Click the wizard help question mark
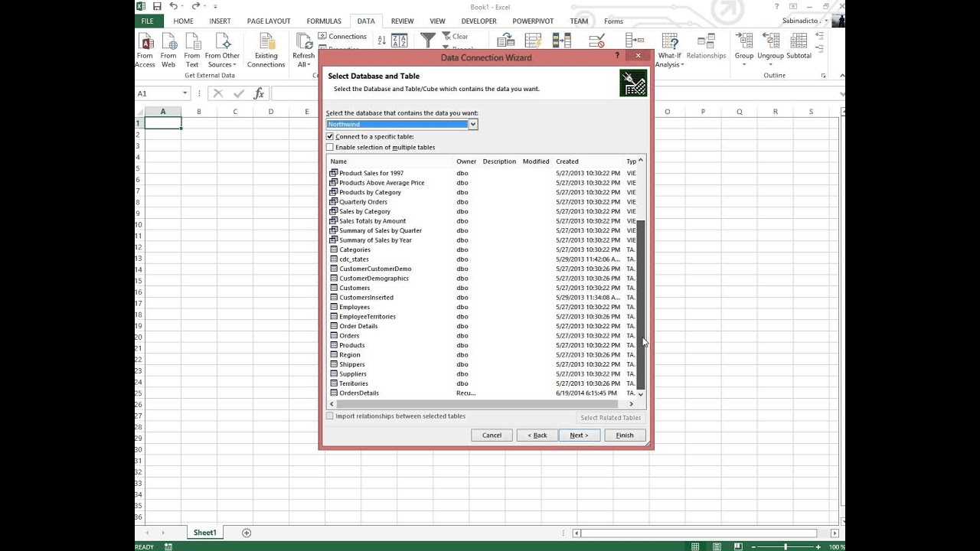Image resolution: width=980 pixels, height=551 pixels. click(617, 56)
